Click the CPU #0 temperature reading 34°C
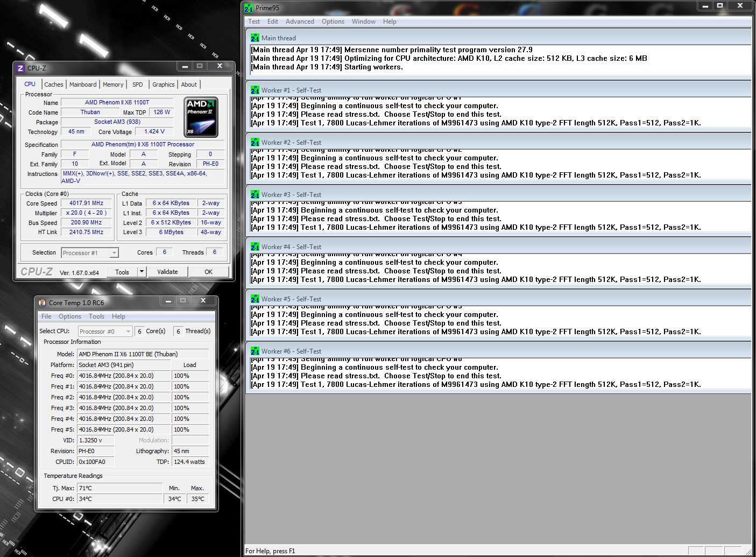Viewport: 756px width, 557px height. click(119, 499)
